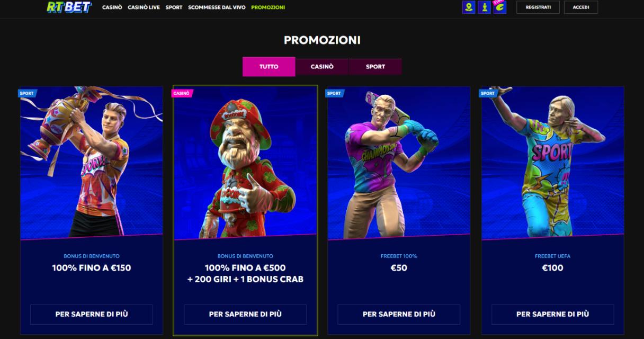Switch to the SPORT filter tab
The width and height of the screenshot is (644, 339).
click(x=375, y=67)
